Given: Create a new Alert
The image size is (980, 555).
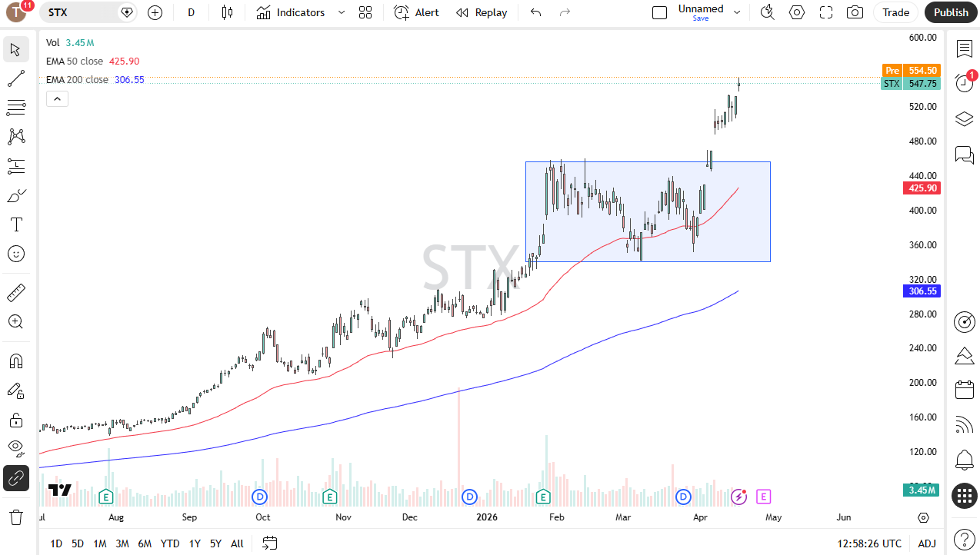Looking at the screenshot, I should tap(416, 12).
